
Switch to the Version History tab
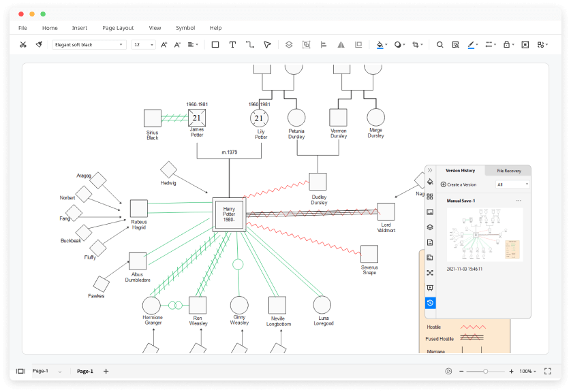(461, 170)
